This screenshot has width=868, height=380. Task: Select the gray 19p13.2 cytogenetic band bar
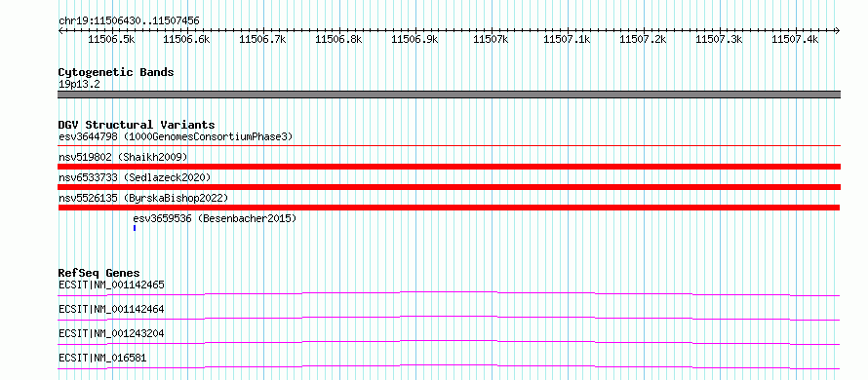pyautogui.click(x=450, y=95)
